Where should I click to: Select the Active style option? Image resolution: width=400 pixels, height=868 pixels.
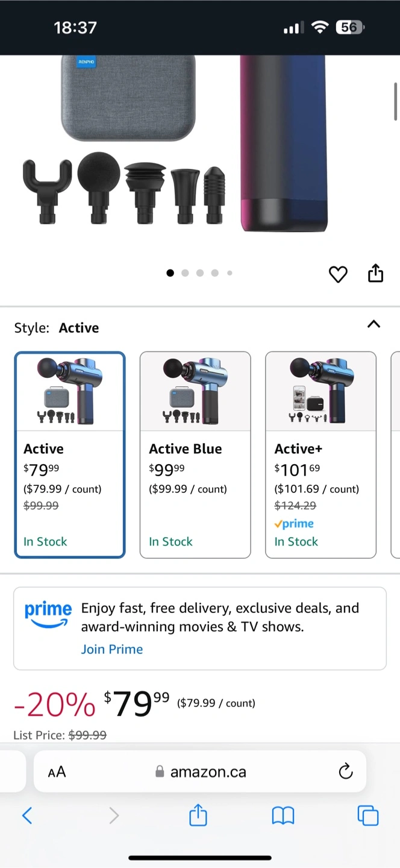(70, 454)
